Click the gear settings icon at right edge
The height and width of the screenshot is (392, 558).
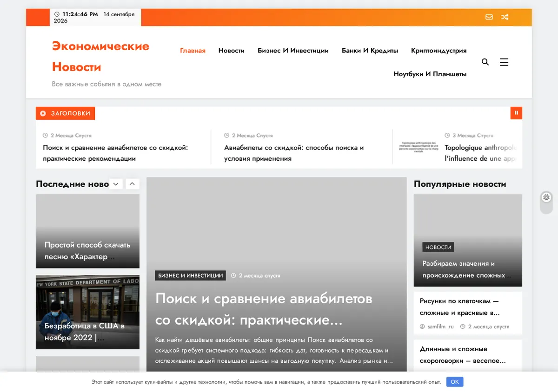pos(546,197)
